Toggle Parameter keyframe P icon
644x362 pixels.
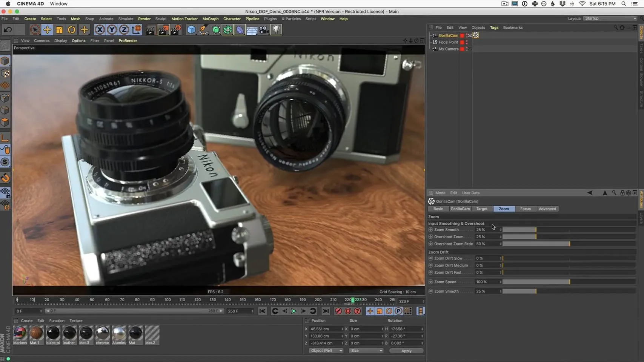click(x=398, y=311)
